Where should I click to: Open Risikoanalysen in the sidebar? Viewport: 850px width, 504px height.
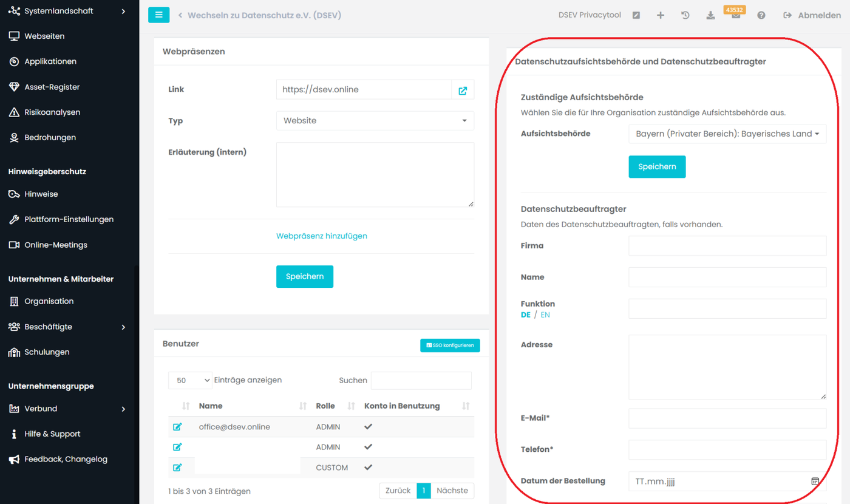pyautogui.click(x=52, y=112)
